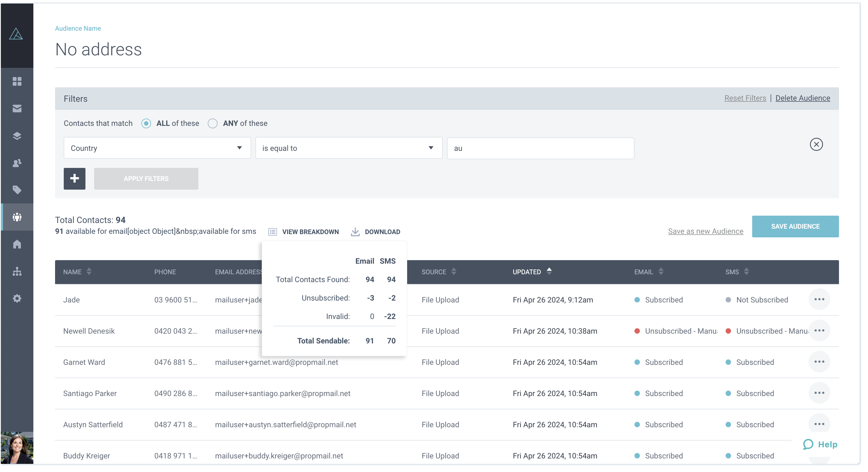Open the dashboard grid icon in sidebar
The image size is (868, 472).
tap(17, 81)
